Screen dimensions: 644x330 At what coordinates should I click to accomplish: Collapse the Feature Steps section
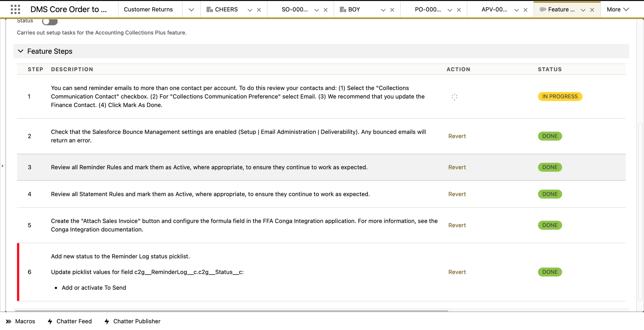21,51
